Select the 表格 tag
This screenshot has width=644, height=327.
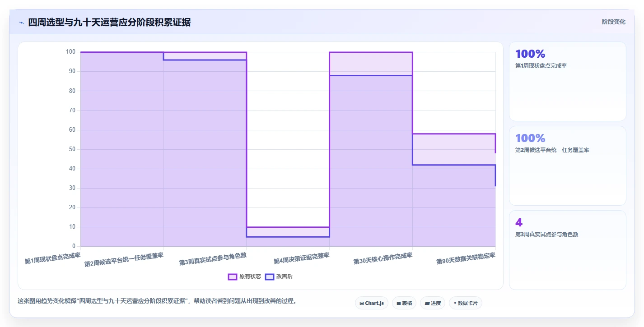[x=404, y=303]
